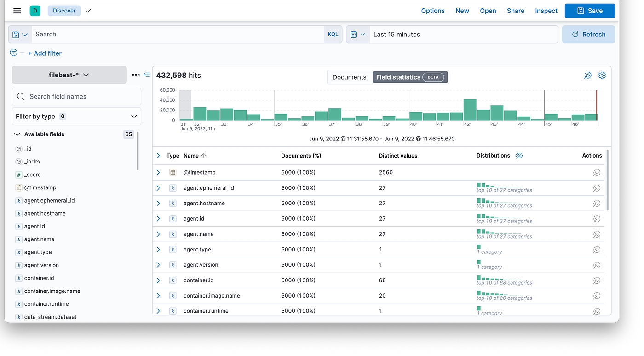Open the Inspect menu item
Viewport: 644px width, 356px height.
point(546,11)
